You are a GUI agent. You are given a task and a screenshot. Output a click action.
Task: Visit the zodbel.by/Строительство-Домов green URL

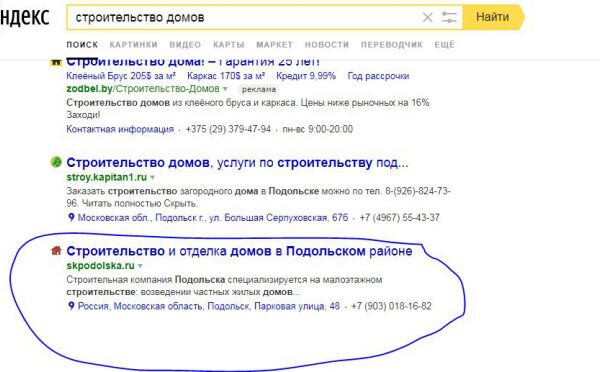[x=143, y=89]
